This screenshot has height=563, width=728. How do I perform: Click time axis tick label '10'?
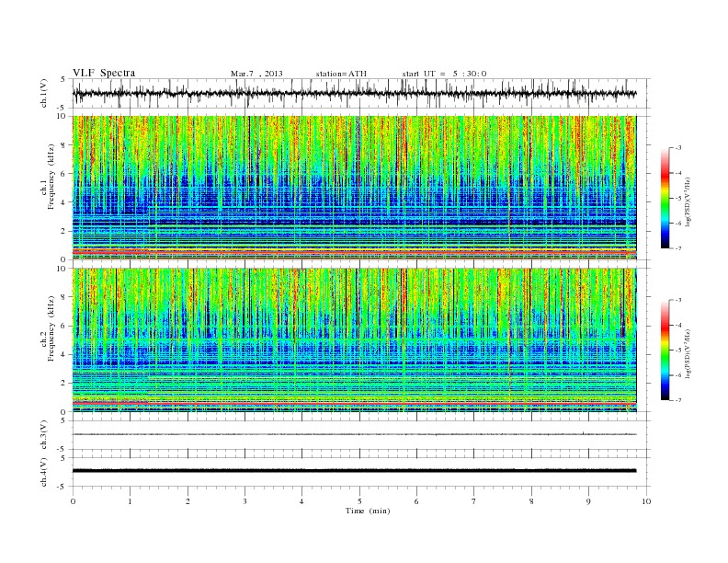click(646, 501)
